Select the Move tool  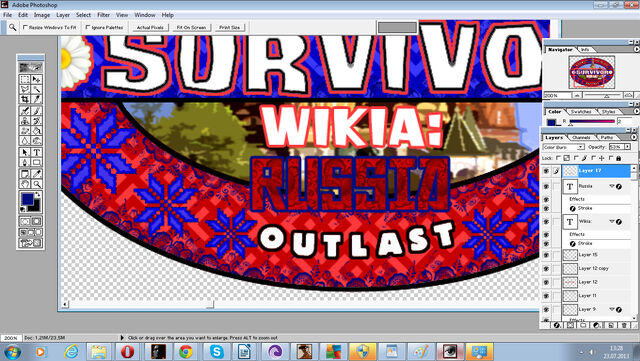click(x=37, y=79)
